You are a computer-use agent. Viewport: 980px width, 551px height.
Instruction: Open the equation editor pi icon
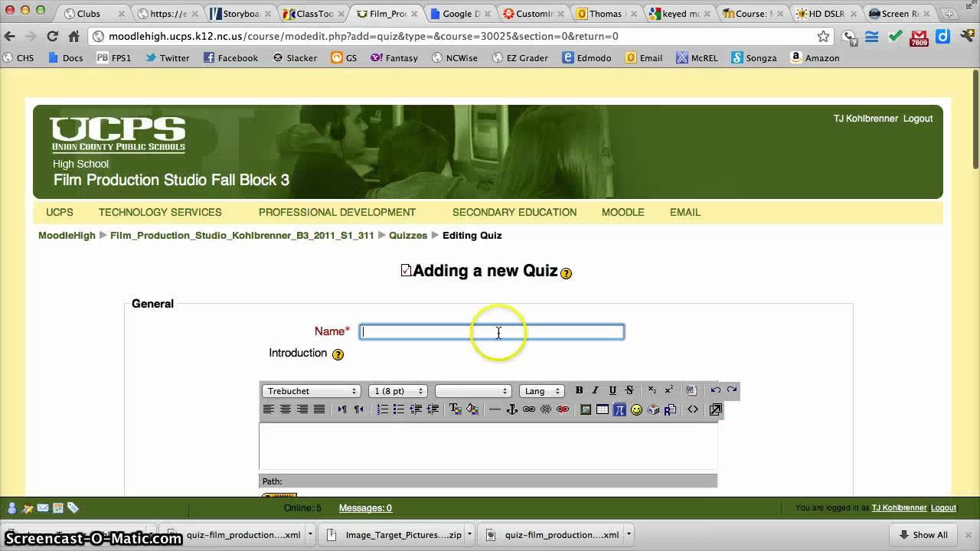tap(619, 409)
